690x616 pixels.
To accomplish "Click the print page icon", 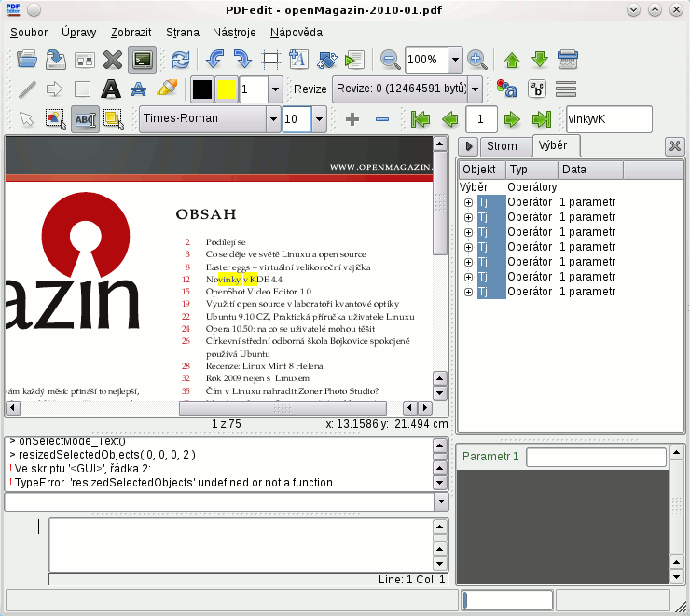I will pos(568,60).
